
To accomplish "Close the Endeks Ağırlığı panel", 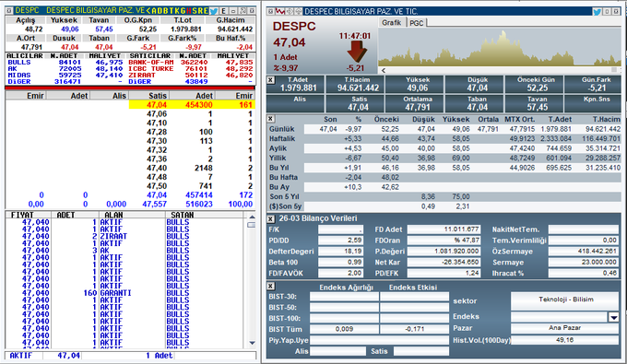I will 271,286.
